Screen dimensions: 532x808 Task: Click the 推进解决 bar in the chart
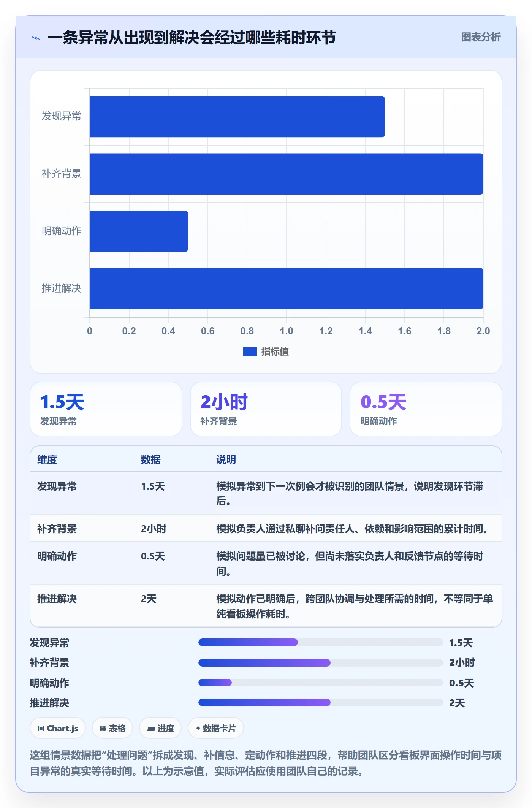(x=287, y=289)
